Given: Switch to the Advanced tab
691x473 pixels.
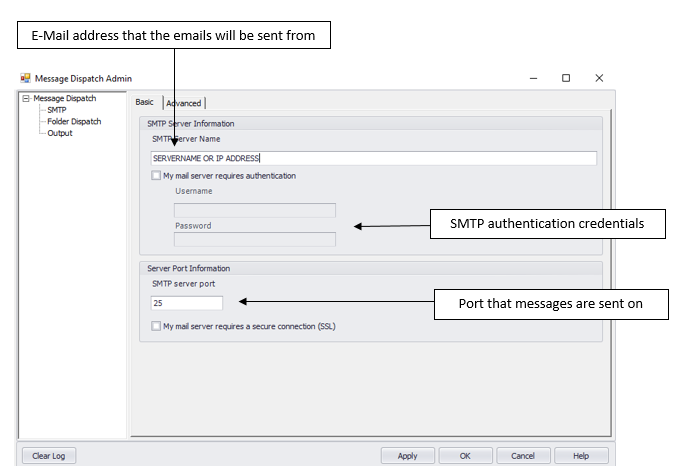Looking at the screenshot, I should 184,103.
